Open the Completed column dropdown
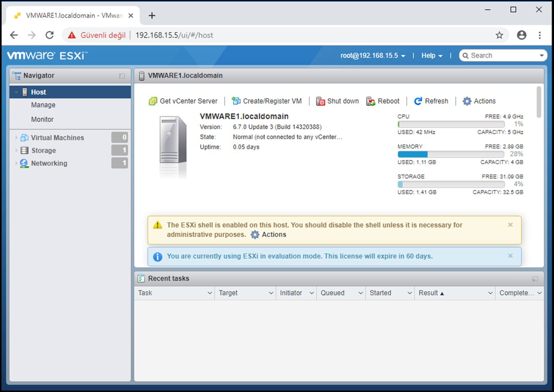Viewport: 554px width, 392px height. click(x=539, y=293)
